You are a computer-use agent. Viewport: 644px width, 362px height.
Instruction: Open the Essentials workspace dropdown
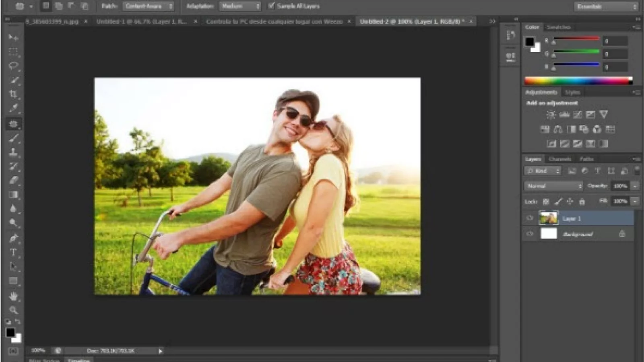tap(606, 6)
